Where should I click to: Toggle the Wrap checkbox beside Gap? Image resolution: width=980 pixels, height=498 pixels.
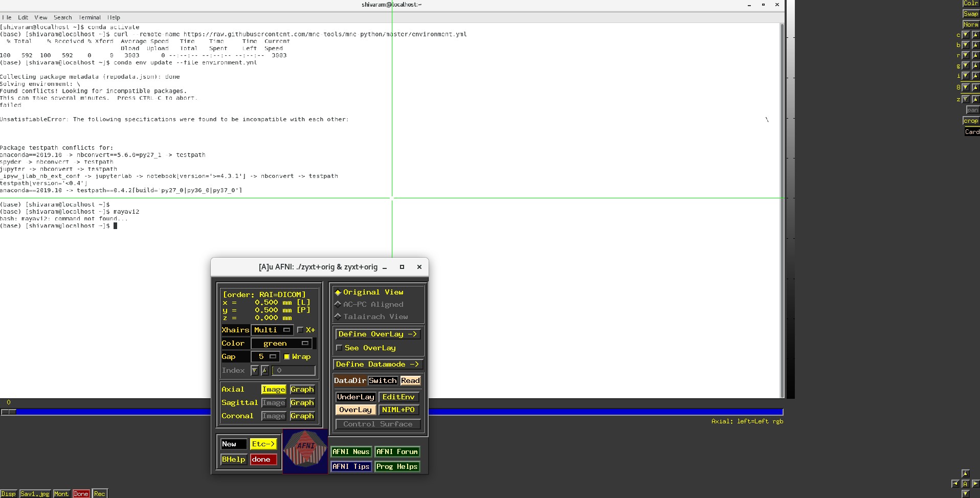coord(287,356)
